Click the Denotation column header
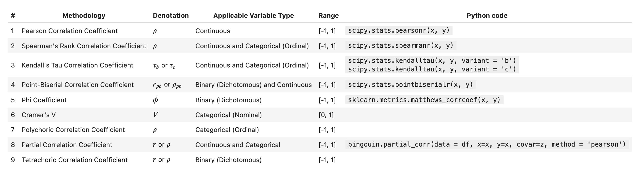This screenshot has width=644, height=174. point(171,16)
